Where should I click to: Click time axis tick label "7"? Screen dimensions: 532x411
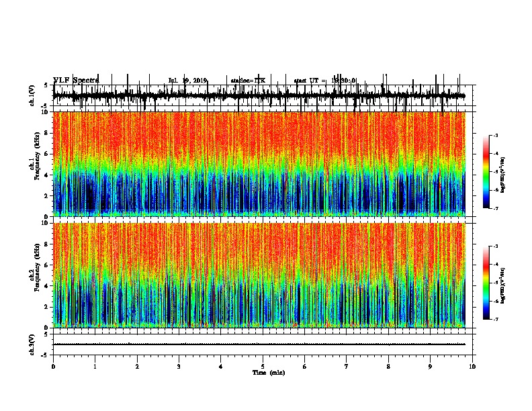click(347, 367)
